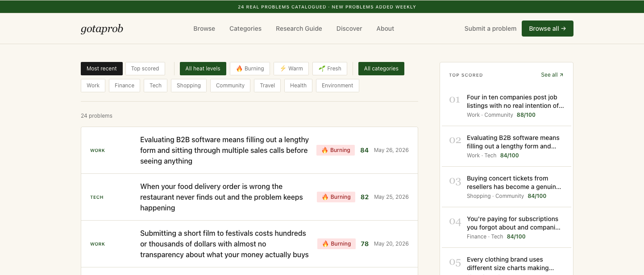
Task: Select the All categories filter
Action: click(x=381, y=69)
